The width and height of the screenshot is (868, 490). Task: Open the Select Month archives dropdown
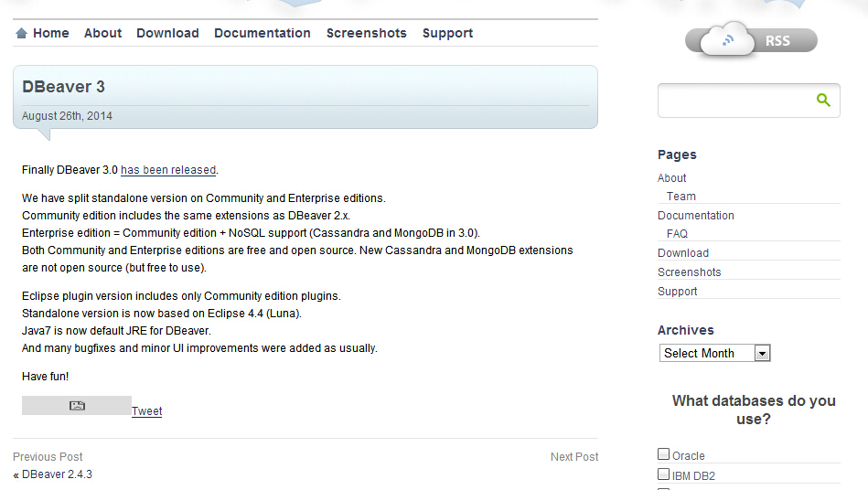[715, 353]
